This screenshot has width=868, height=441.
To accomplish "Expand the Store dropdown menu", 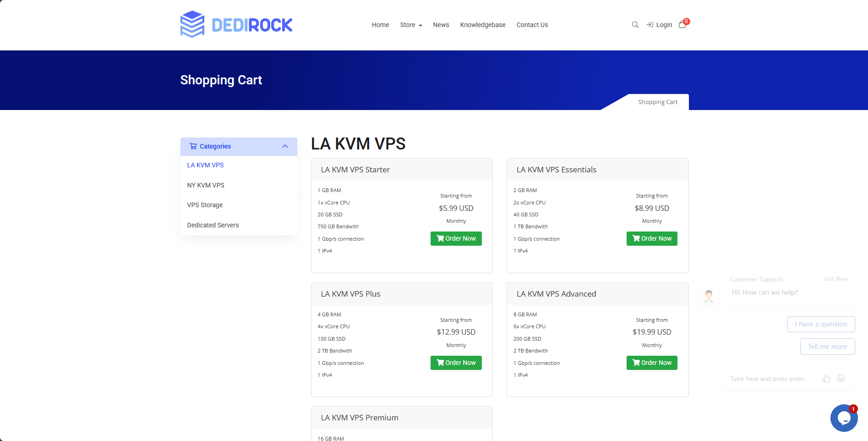I will click(x=411, y=25).
